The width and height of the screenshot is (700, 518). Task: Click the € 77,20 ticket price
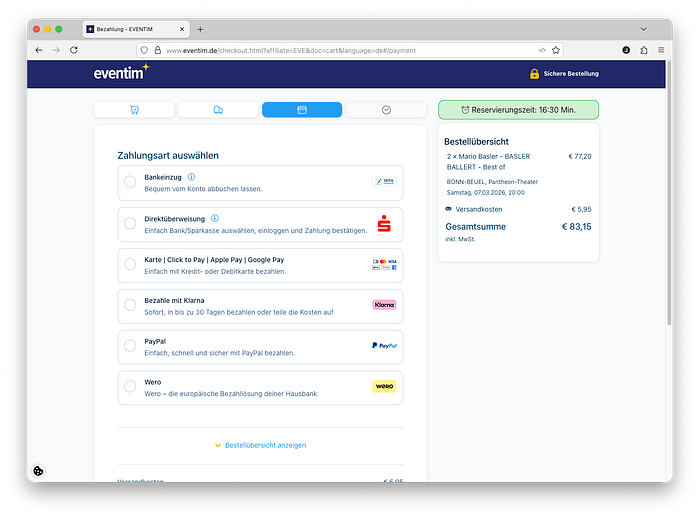pyautogui.click(x=579, y=156)
